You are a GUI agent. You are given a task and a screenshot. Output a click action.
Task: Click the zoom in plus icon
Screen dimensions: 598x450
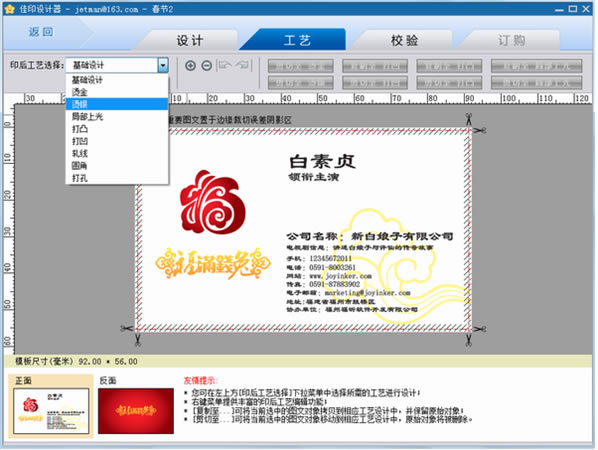(x=190, y=66)
